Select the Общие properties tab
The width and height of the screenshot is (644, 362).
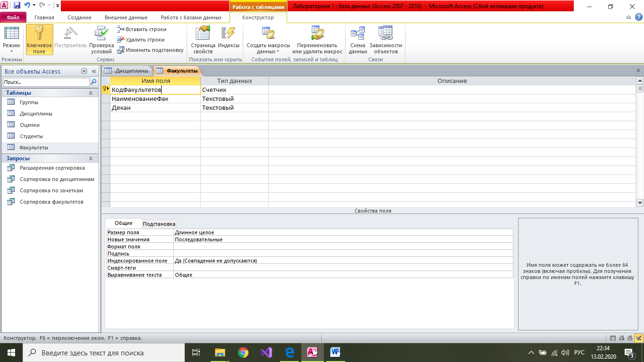124,223
